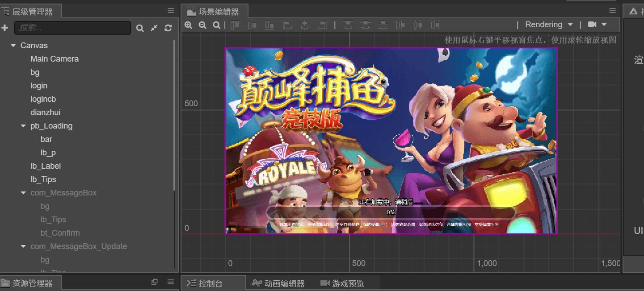The width and height of the screenshot is (644, 291).
Task: Switch to the 动画编辑器 tab
Action: point(278,283)
